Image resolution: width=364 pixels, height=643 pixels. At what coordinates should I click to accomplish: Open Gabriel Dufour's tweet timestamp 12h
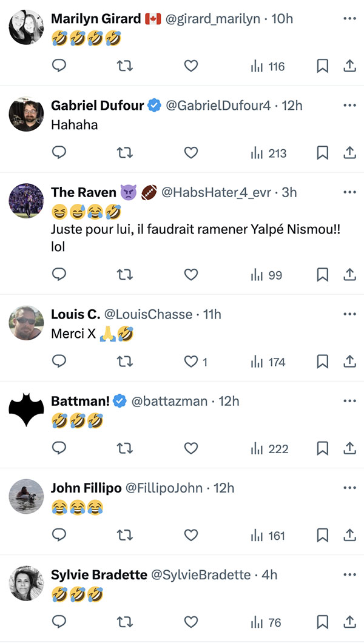292,106
